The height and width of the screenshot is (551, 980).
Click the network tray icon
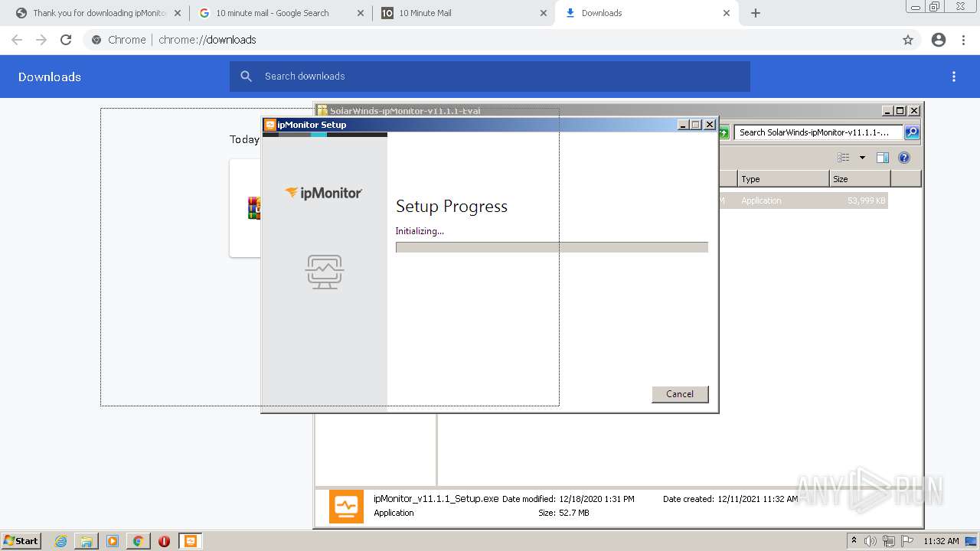889,541
